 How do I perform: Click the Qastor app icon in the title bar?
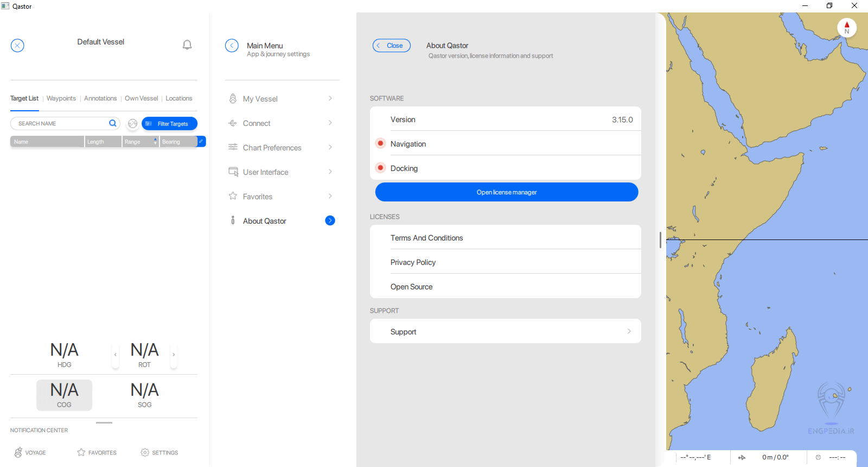coord(5,6)
